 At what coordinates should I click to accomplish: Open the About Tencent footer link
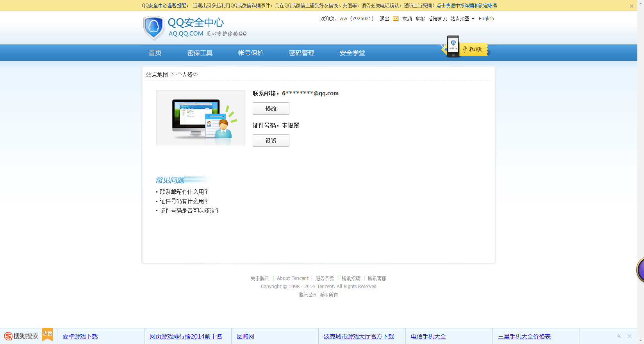(x=293, y=278)
